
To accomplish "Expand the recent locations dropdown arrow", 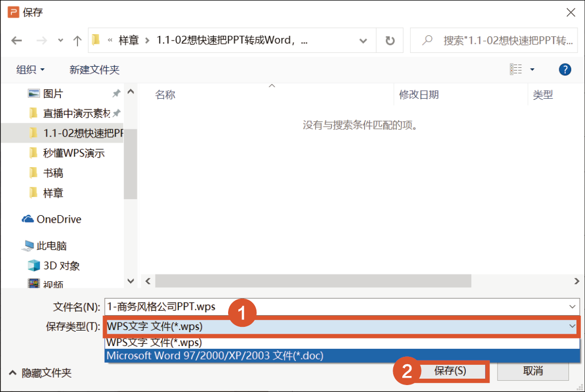I will coord(60,41).
